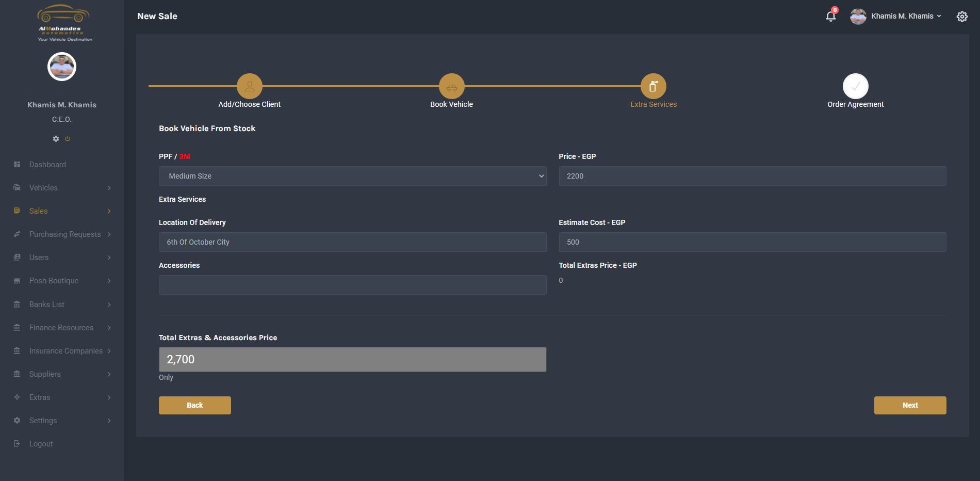Click the Extras sparkle icon
This screenshot has height=481, width=980.
point(17,397)
